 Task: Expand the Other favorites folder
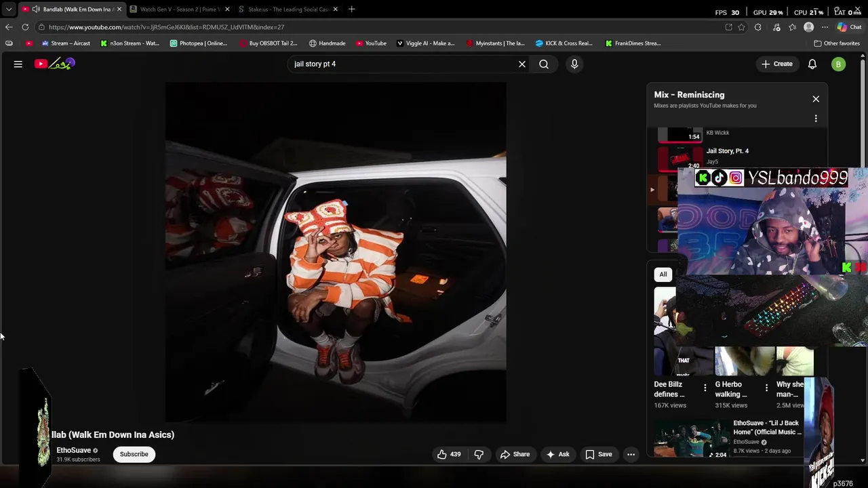(x=837, y=43)
